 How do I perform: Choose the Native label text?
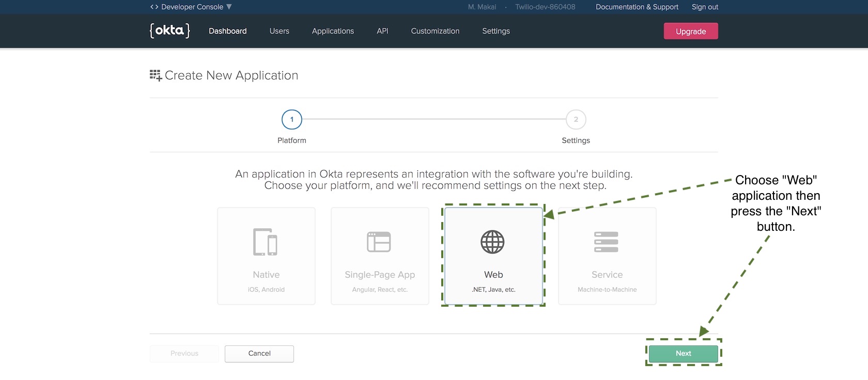tap(266, 275)
